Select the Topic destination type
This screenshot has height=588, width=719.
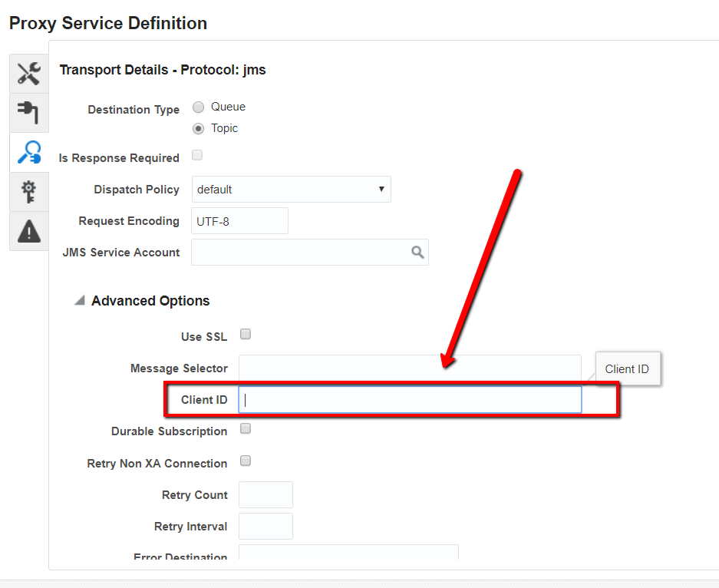pos(198,128)
